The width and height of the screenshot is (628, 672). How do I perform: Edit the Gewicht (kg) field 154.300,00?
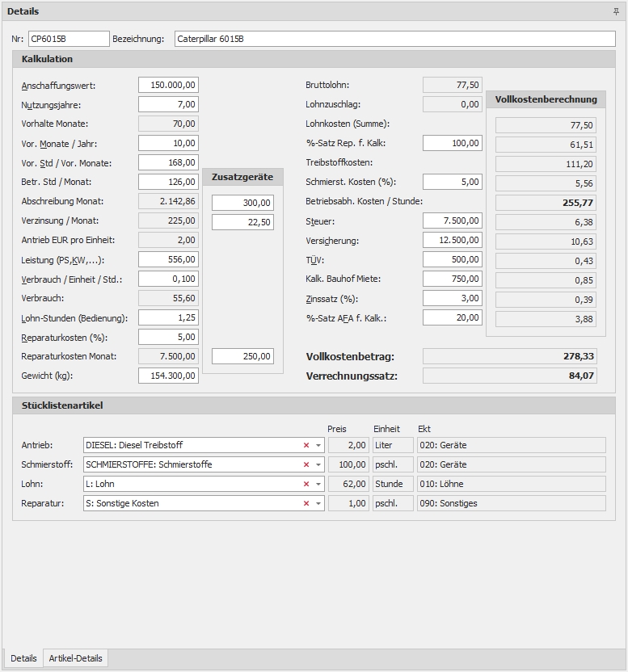coord(168,376)
